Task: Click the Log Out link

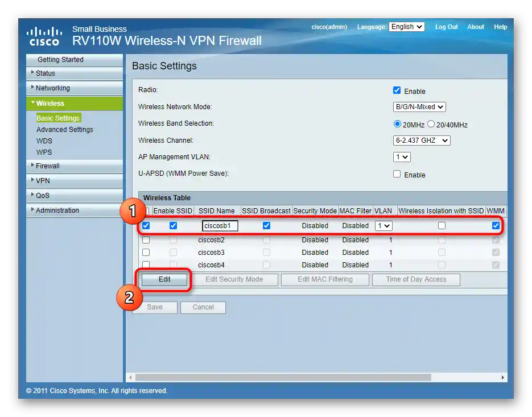Action: (x=446, y=27)
